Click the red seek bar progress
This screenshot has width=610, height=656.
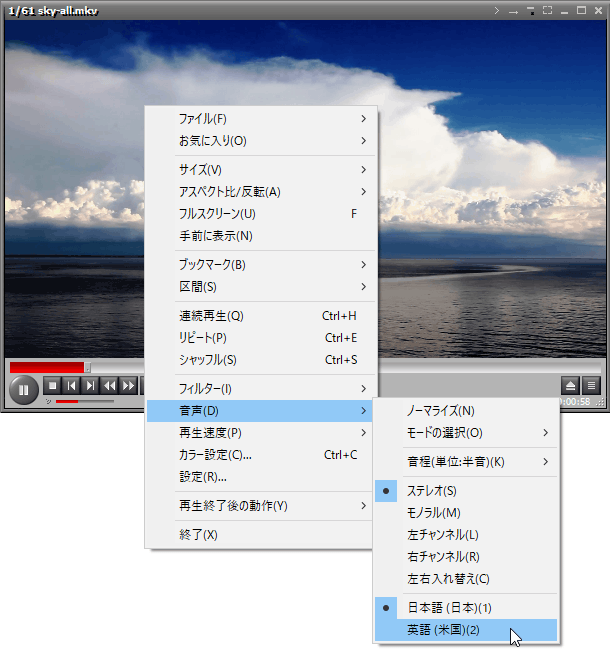pos(47,367)
